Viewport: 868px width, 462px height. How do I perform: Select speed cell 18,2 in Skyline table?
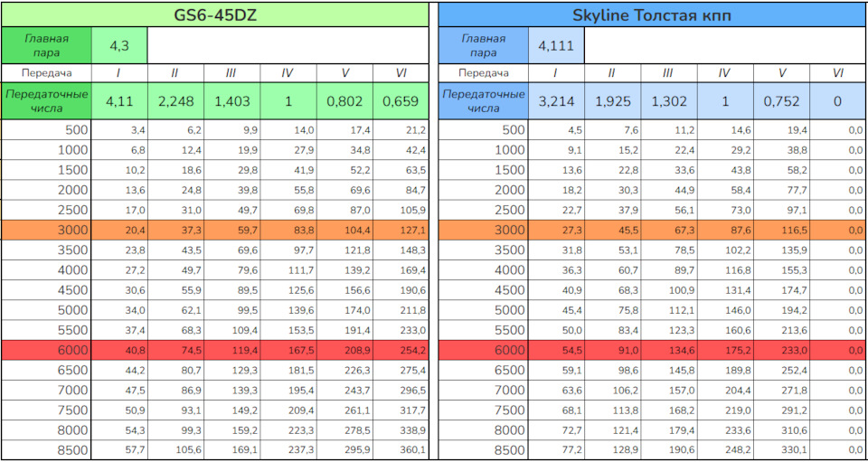556,191
